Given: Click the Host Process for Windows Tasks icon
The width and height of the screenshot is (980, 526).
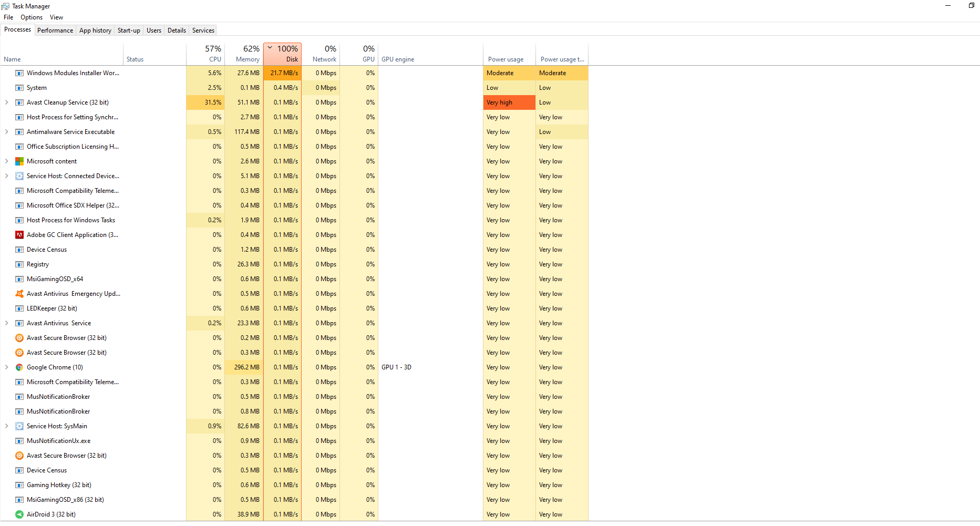Looking at the screenshot, I should coord(19,220).
